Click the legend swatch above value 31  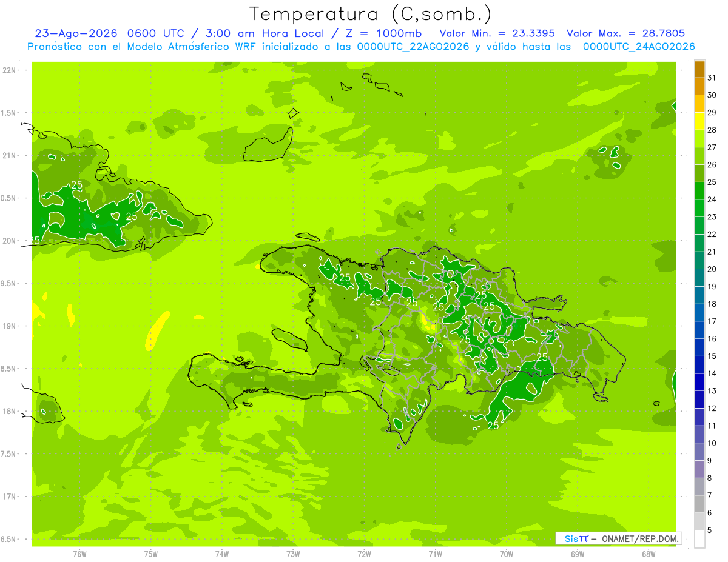click(x=699, y=69)
